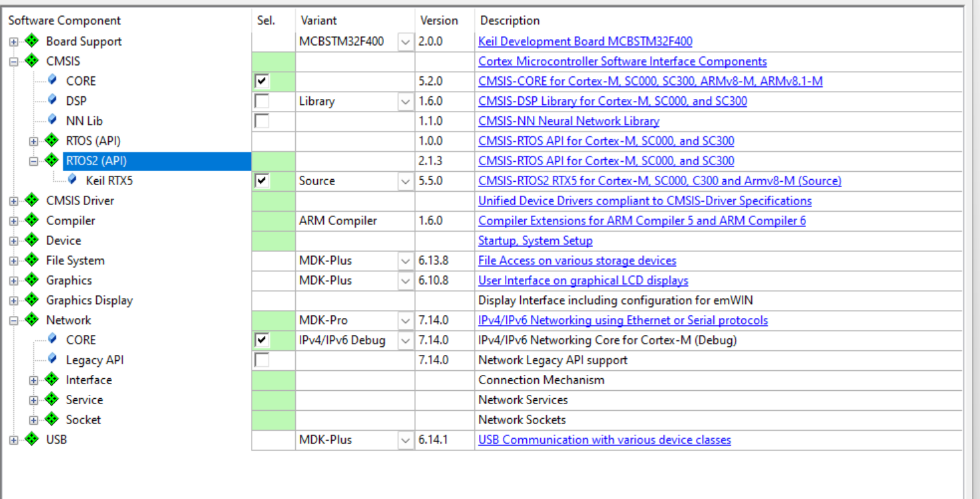This screenshot has width=980, height=499.
Task: Open the USB MDK-Plus variant dropdown
Action: [405, 440]
